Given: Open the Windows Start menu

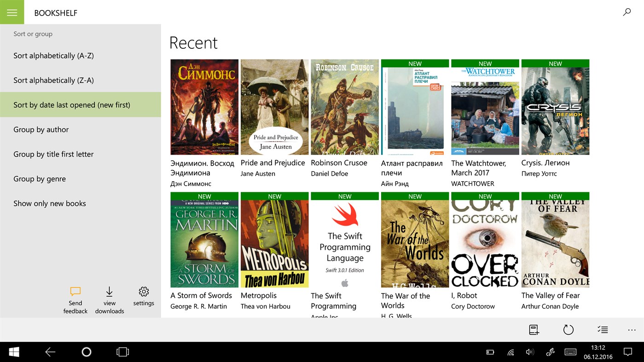Looking at the screenshot, I should 13,352.
